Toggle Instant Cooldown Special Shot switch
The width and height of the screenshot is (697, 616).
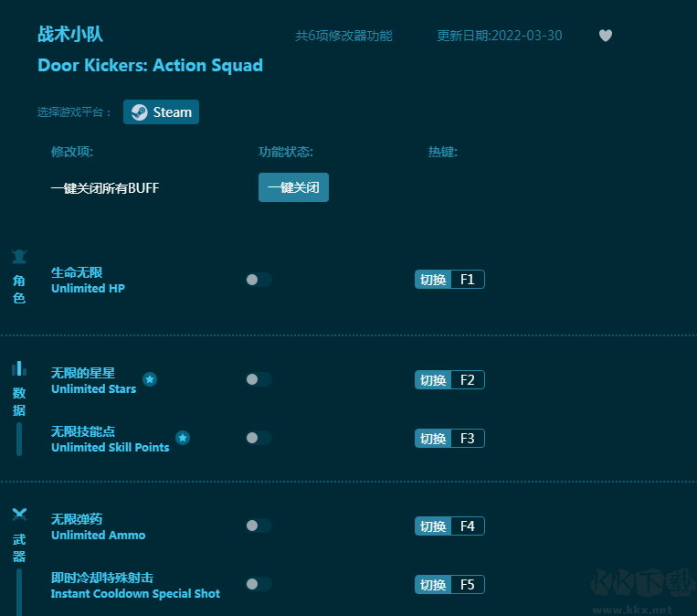pyautogui.click(x=259, y=584)
